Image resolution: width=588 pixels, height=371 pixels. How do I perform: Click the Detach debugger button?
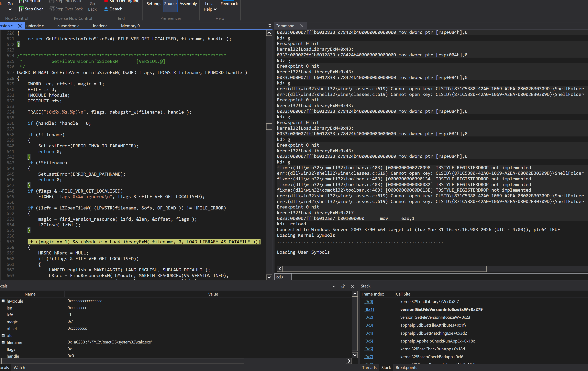point(113,9)
